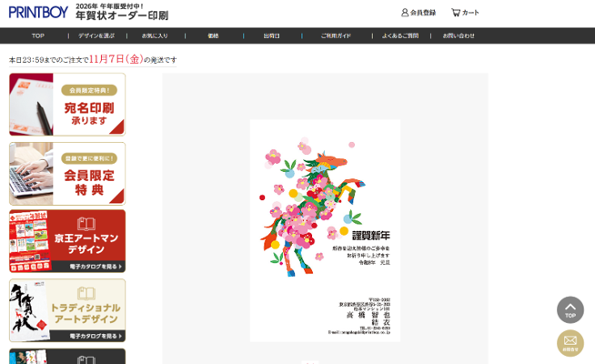Click the 宛名印刷承ります banner
The width and height of the screenshot is (595, 364).
[x=67, y=105]
